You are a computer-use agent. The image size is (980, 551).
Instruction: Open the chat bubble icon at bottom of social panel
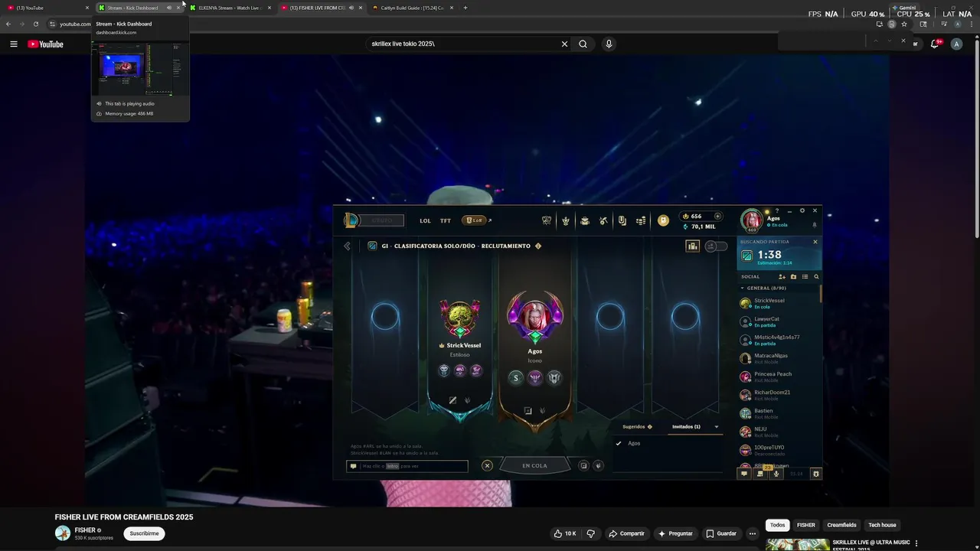tap(743, 474)
